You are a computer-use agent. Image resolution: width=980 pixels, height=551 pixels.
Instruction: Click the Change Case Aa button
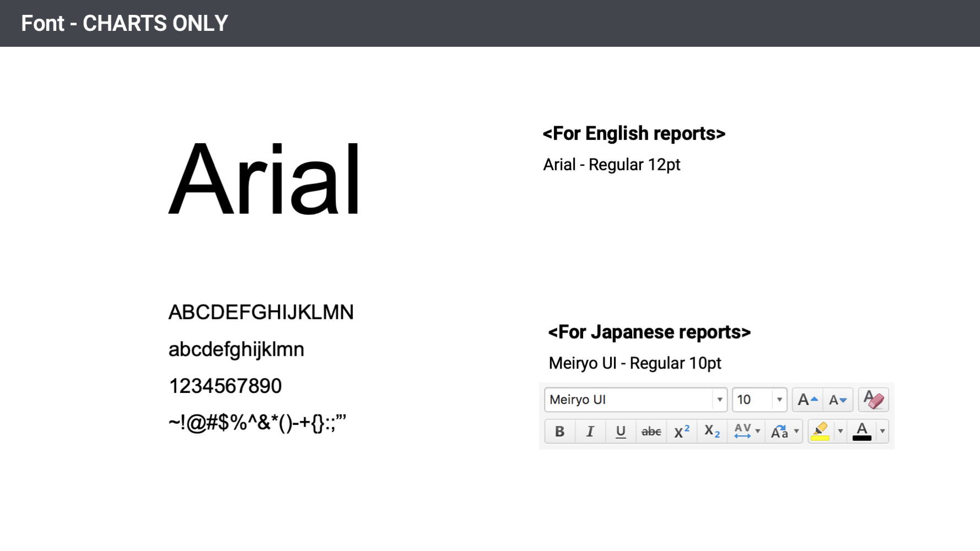click(x=779, y=431)
